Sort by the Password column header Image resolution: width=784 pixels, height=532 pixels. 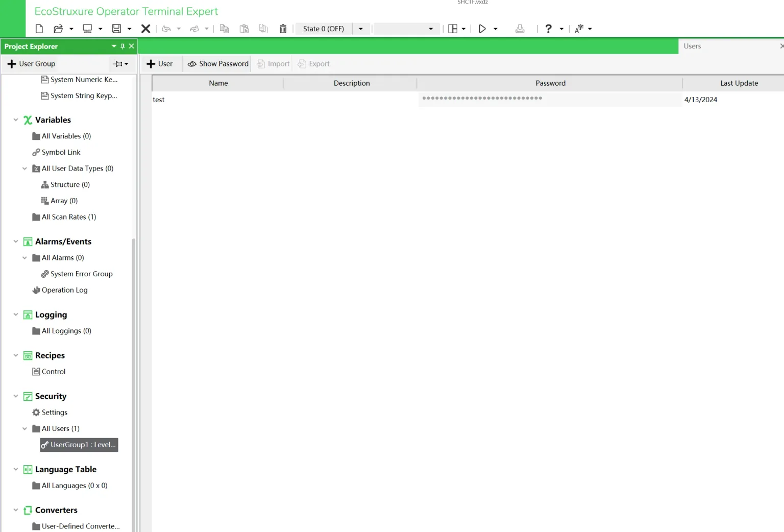[550, 83]
